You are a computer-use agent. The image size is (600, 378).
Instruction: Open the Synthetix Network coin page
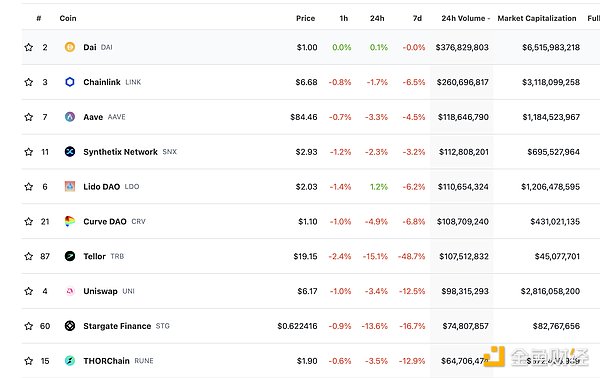[x=121, y=152]
